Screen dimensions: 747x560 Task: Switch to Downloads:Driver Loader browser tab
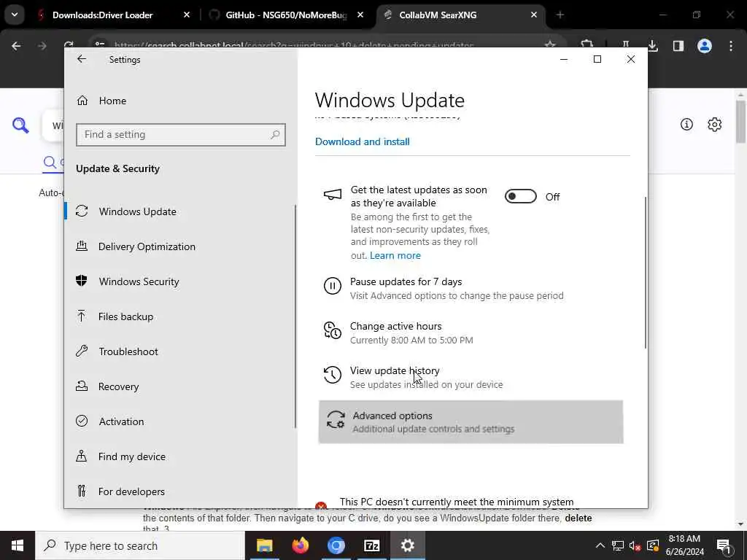(102, 15)
